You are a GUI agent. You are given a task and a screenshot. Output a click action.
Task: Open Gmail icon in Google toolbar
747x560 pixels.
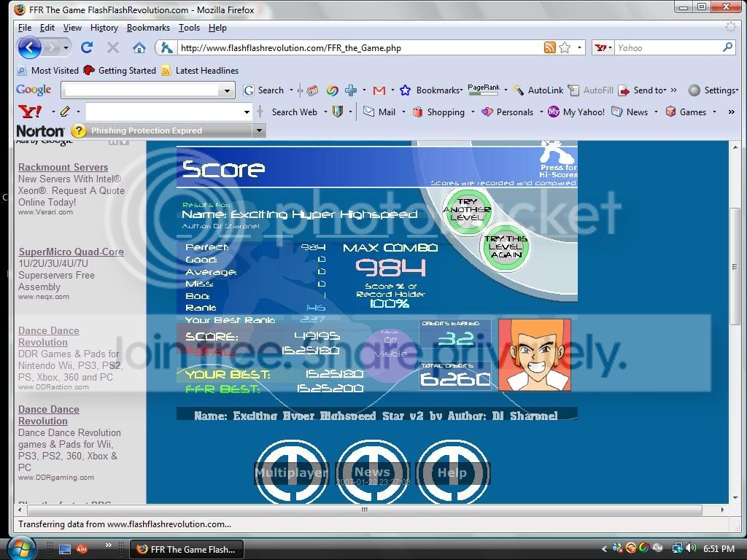pyautogui.click(x=379, y=90)
